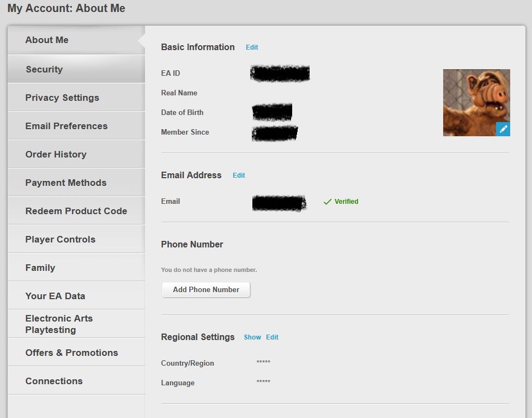
Task: Select Player Controls in sidebar
Action: coord(76,239)
